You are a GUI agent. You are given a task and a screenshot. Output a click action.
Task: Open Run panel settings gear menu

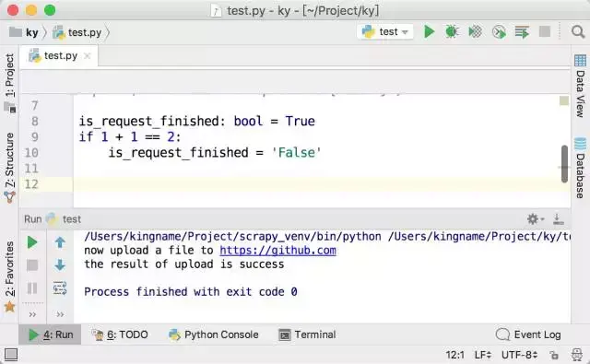tap(535, 218)
